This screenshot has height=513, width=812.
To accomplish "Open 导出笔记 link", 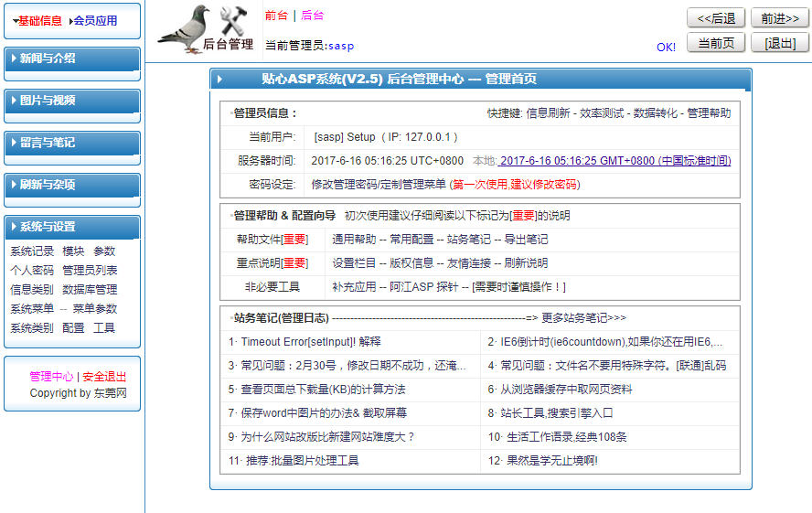I will [526, 240].
